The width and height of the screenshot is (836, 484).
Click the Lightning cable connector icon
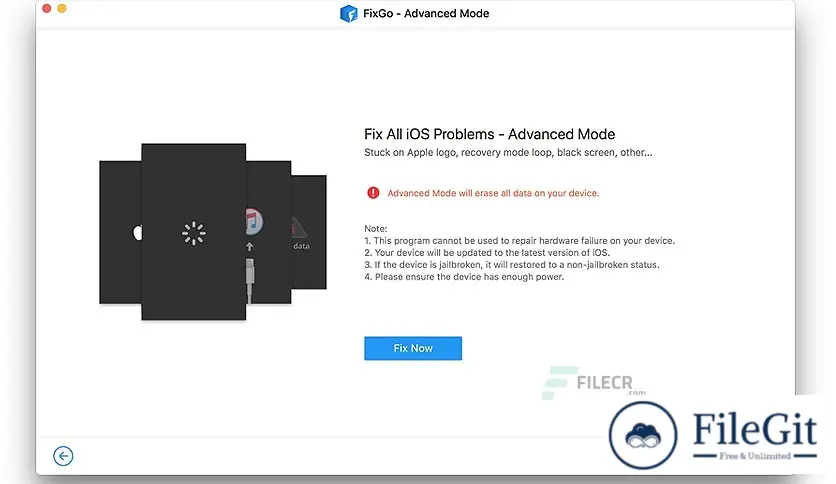[x=250, y=280]
